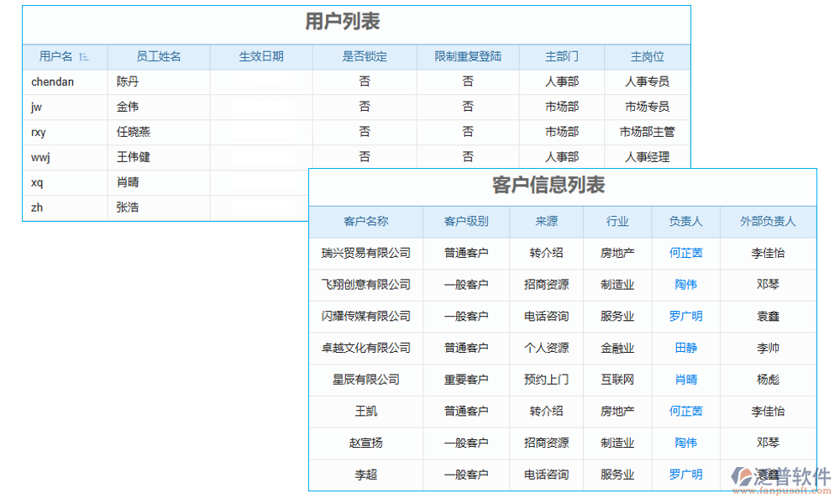Sort by the 员工姓名 column header
840x504 pixels.
pyautogui.click(x=160, y=56)
